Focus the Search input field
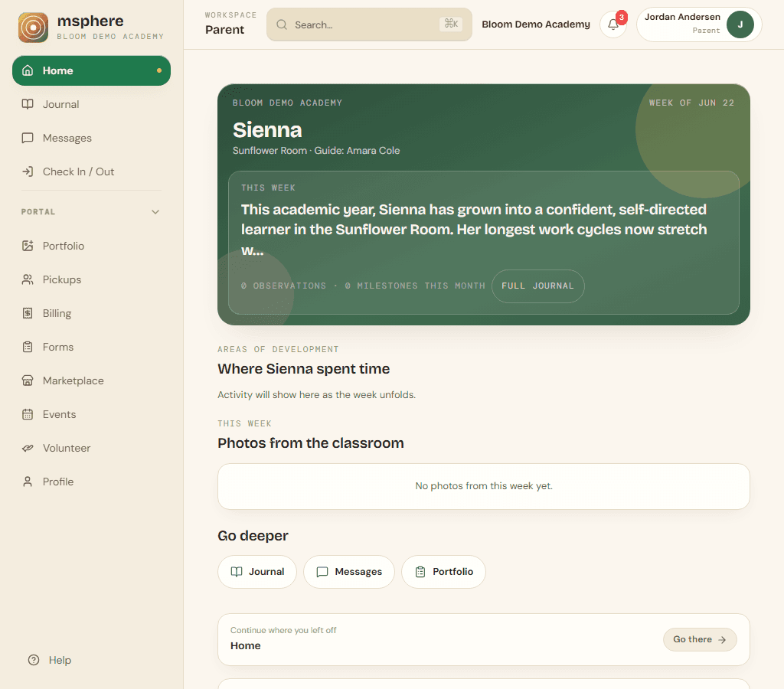 click(x=369, y=24)
